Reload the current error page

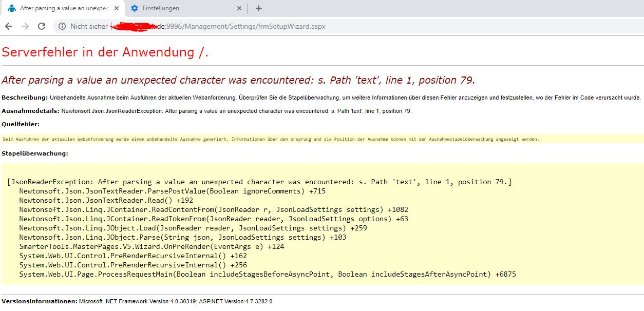click(x=42, y=26)
